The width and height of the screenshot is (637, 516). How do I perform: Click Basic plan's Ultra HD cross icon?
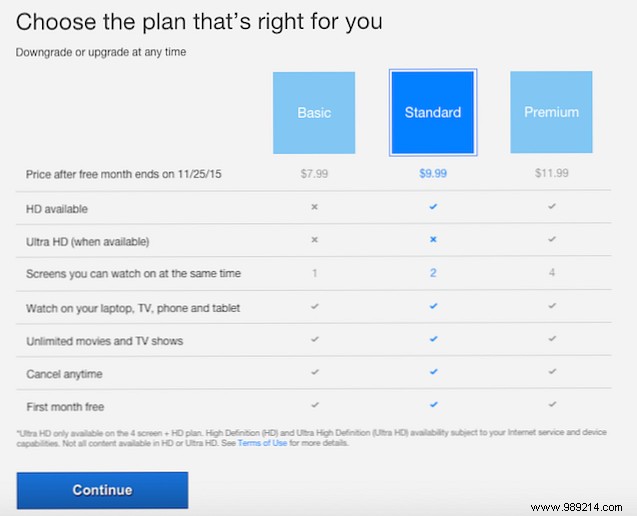(314, 241)
